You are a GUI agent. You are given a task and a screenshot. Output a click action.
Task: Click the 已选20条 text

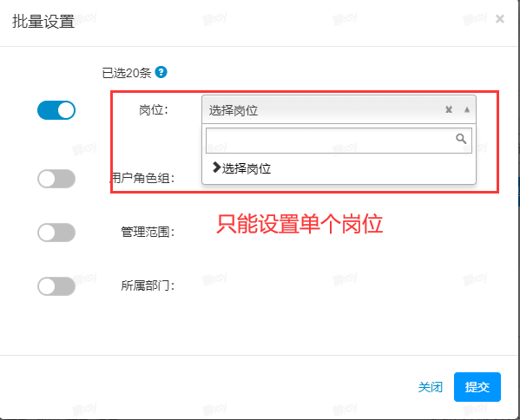127,73
